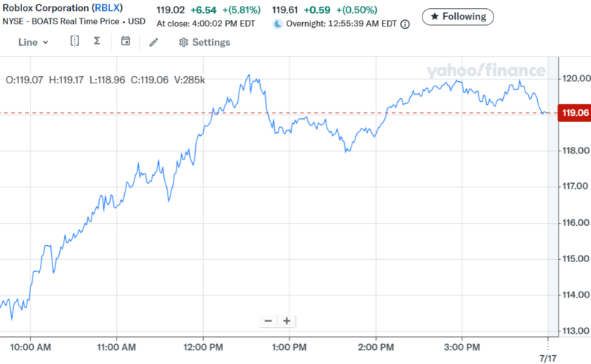
Task: Click the 2:00 PM time axis label
Action: [x=375, y=346]
